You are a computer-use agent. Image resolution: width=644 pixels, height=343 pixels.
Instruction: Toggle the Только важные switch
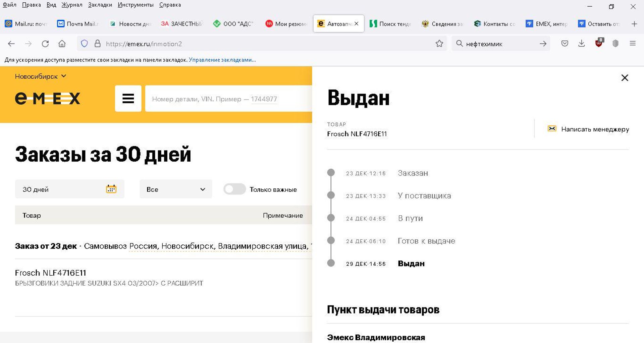234,189
